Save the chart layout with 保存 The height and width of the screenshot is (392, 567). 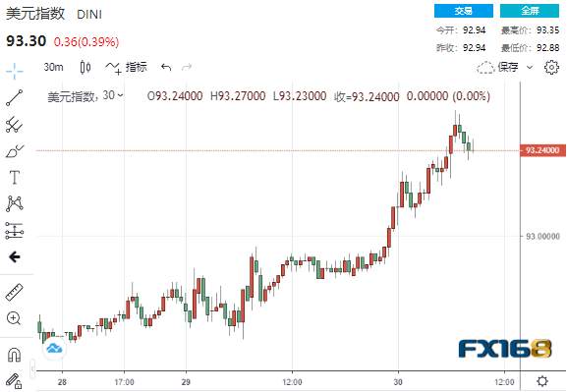497,67
